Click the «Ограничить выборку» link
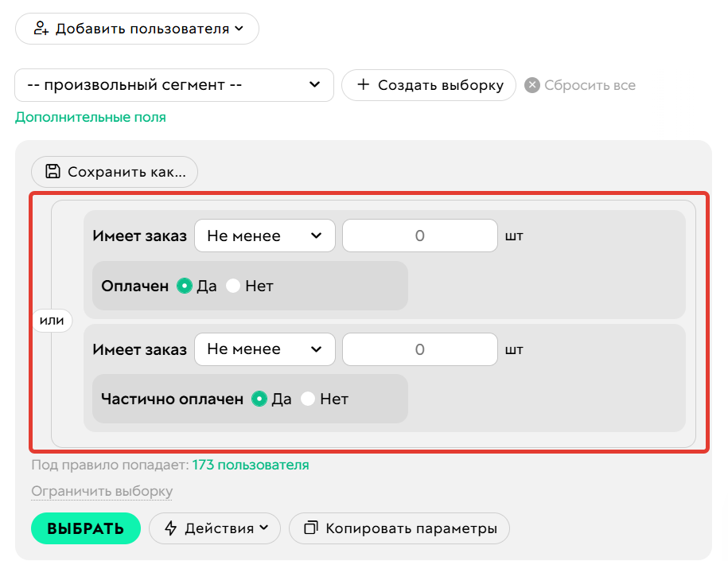Viewport: 728px width, 561px height. (x=101, y=491)
